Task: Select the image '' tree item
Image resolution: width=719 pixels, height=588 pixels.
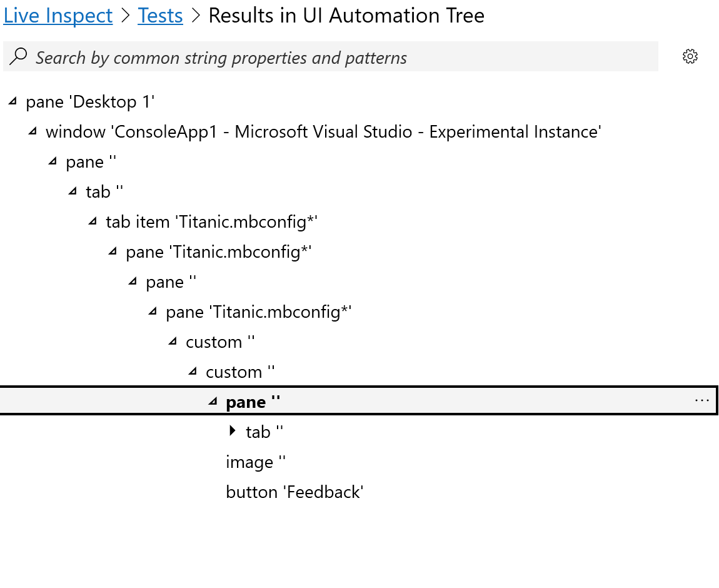Action: pos(256,462)
